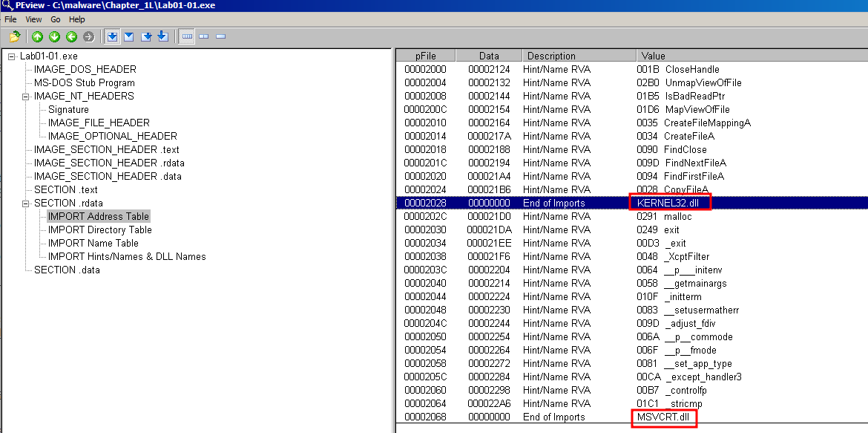Click the Description column header
868x433 pixels.
pyautogui.click(x=579, y=56)
